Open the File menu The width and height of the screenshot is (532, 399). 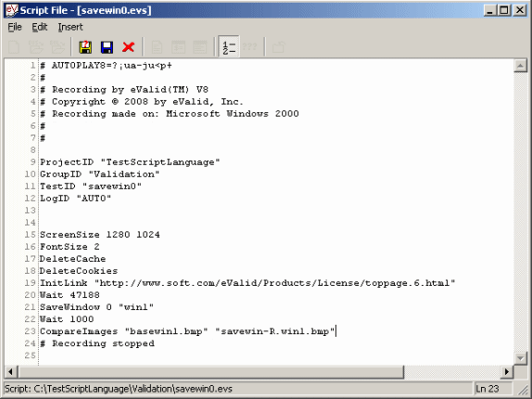(x=15, y=27)
